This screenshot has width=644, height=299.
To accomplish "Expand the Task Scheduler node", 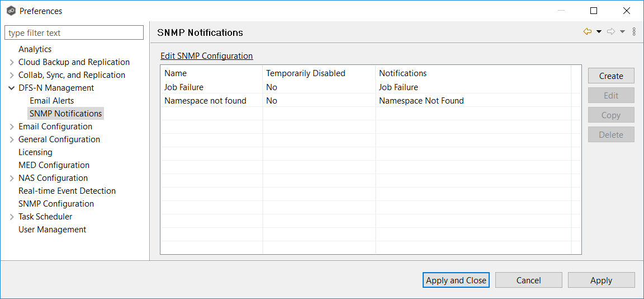I will click(x=12, y=217).
